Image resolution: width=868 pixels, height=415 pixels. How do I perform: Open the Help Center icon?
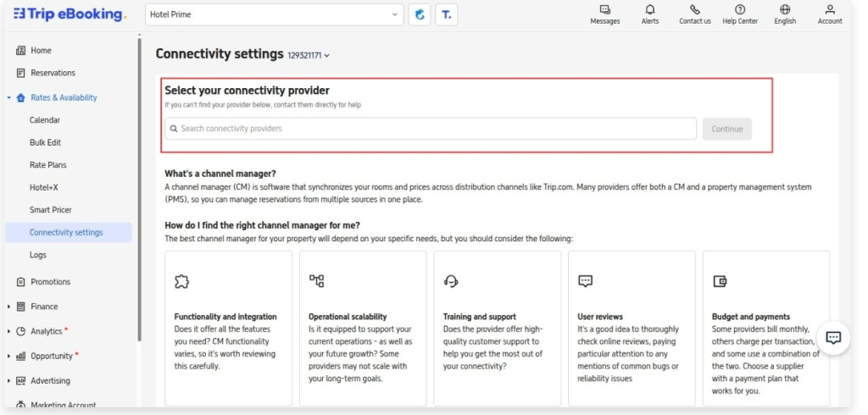(739, 9)
